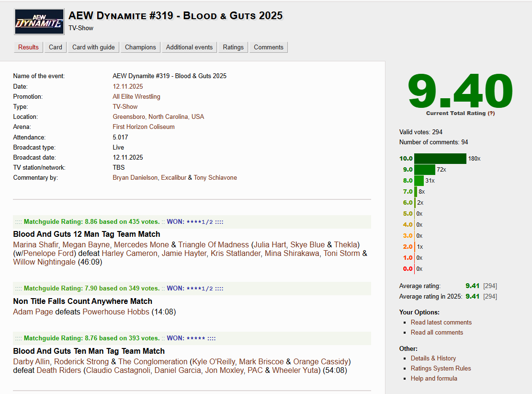Open the Comments tab
The image size is (532, 394).
(x=269, y=47)
